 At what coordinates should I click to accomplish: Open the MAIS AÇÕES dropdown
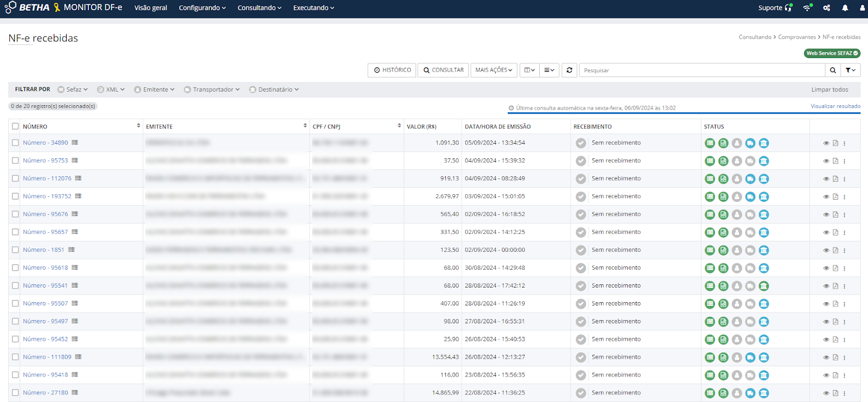(x=494, y=70)
